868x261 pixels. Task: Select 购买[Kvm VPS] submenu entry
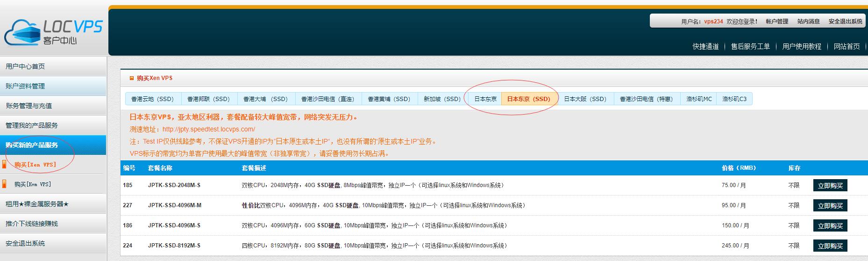pyautogui.click(x=33, y=184)
